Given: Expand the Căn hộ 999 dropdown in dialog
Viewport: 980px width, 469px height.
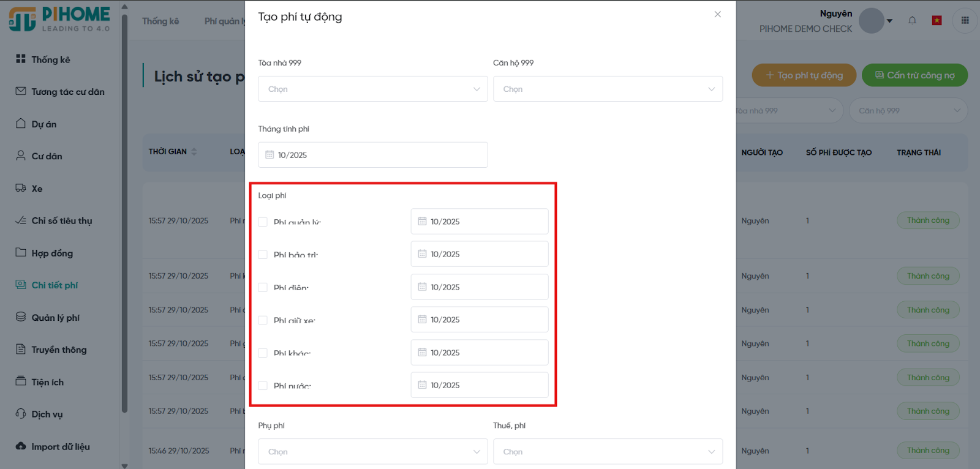Looking at the screenshot, I should [608, 89].
